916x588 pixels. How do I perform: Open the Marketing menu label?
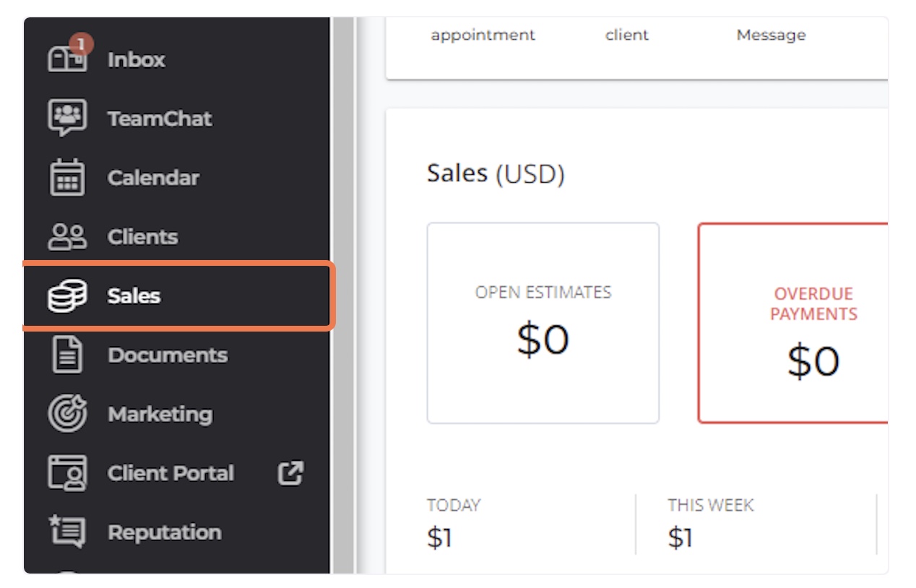tap(160, 415)
